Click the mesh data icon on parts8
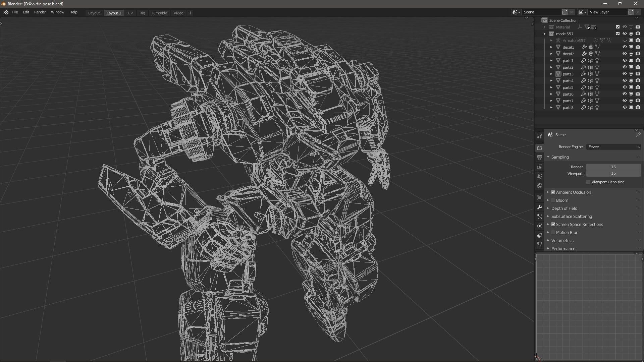This screenshot has width=644, height=362. [597, 108]
